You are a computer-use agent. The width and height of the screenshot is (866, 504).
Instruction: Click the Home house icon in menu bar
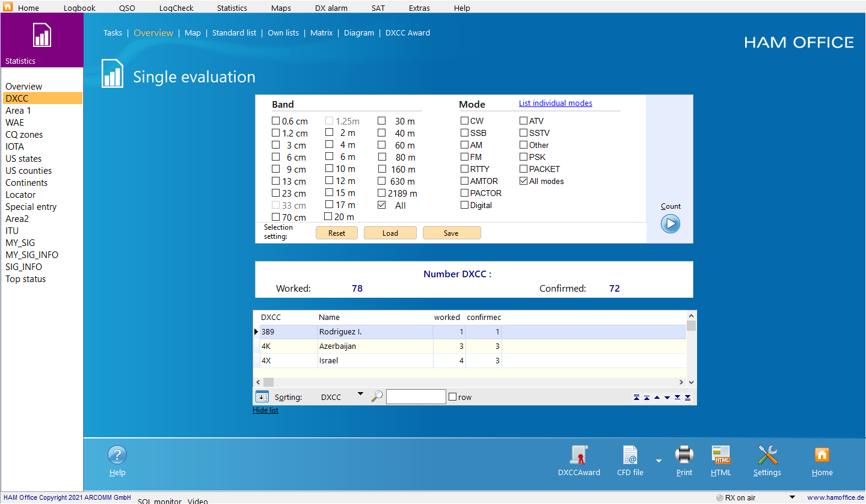[8, 7]
